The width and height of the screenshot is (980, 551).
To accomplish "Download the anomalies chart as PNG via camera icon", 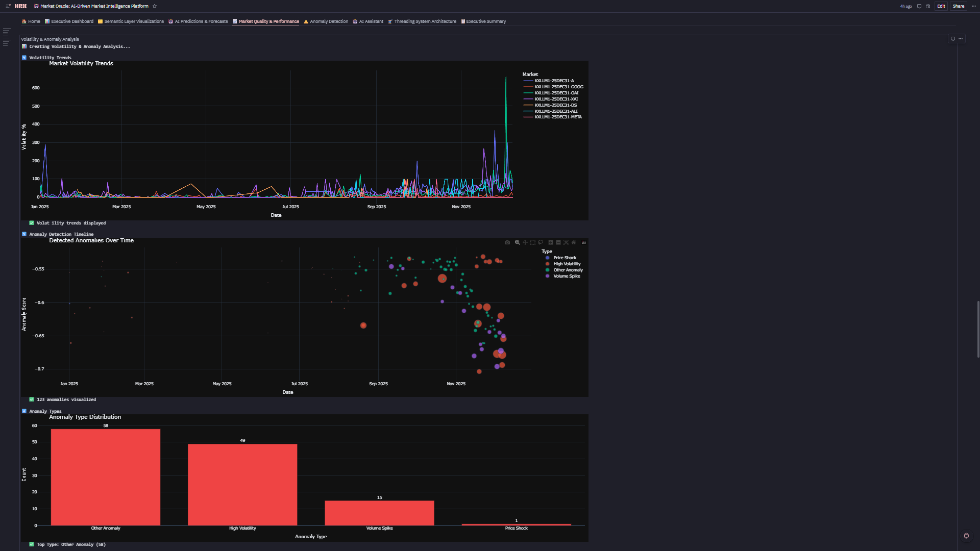I will 507,243.
